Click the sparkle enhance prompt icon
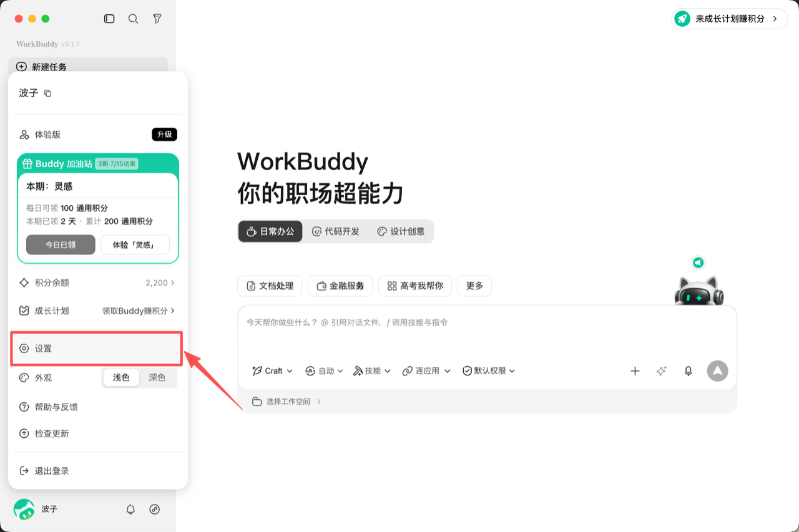799x532 pixels. coord(662,371)
